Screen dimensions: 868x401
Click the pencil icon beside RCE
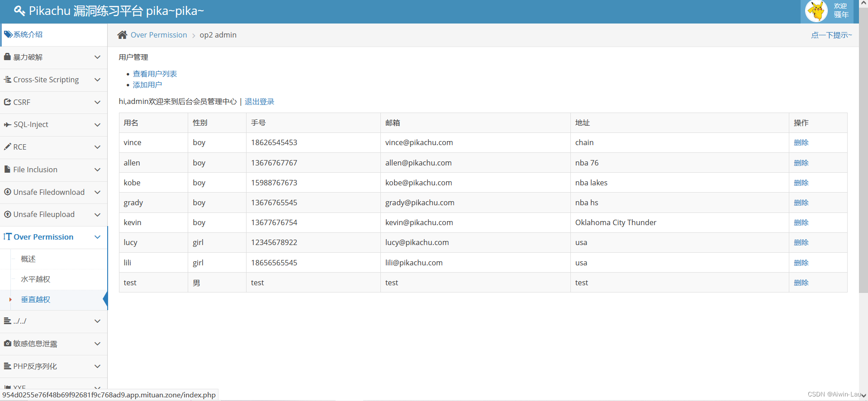pos(7,147)
